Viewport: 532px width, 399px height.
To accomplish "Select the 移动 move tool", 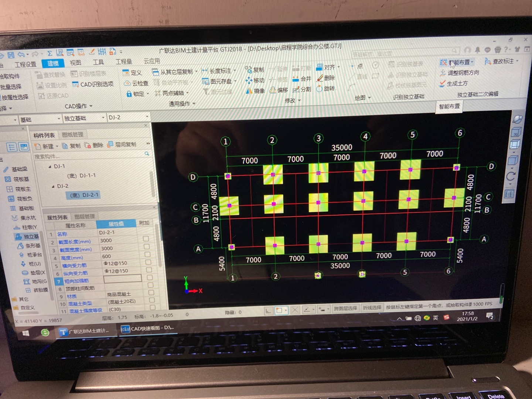I will click(x=255, y=80).
